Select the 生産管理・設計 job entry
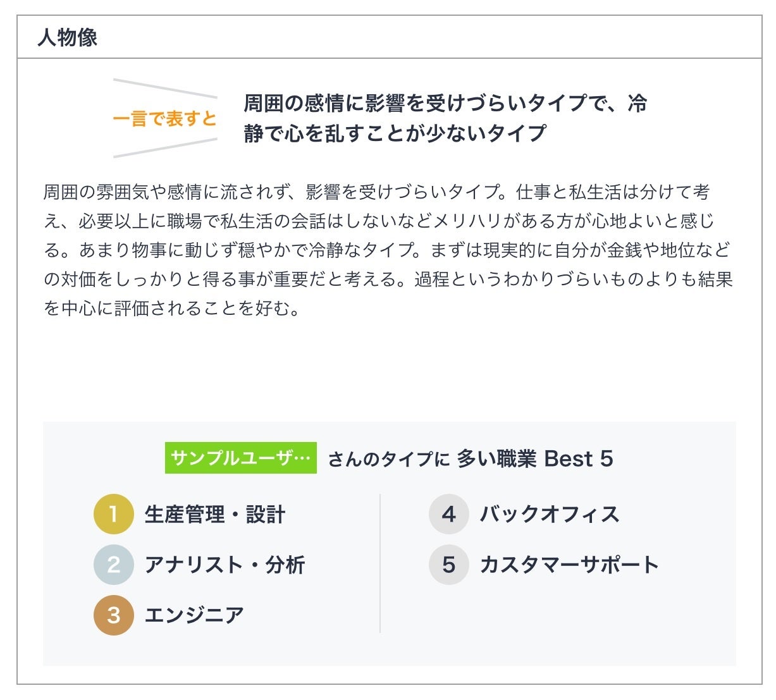This screenshot has width=776, height=700. coord(215,515)
